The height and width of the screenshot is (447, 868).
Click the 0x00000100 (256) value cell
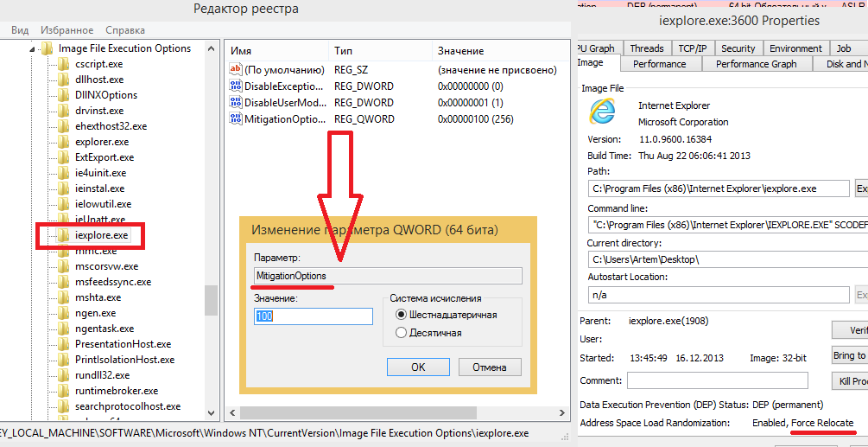tap(478, 119)
